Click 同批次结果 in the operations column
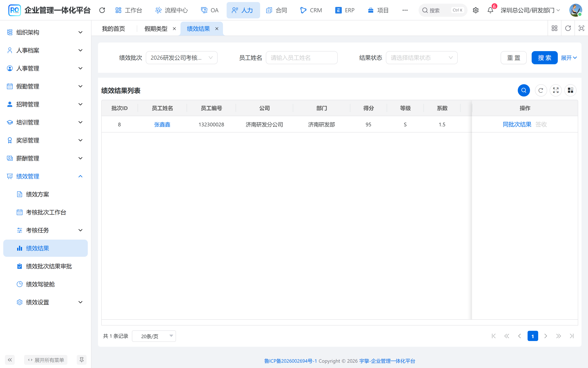Viewport: 588px width, 368px height. pyautogui.click(x=517, y=124)
